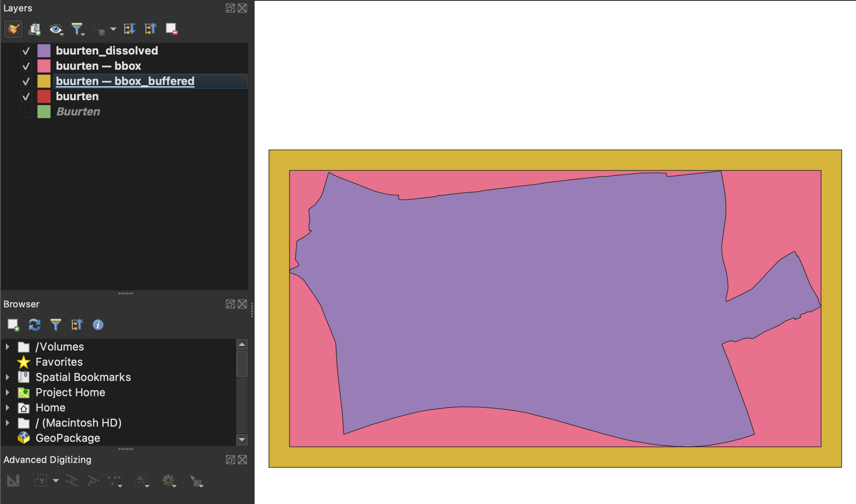Expand the /Volumes tree node
Image resolution: width=856 pixels, height=504 pixels.
point(7,347)
